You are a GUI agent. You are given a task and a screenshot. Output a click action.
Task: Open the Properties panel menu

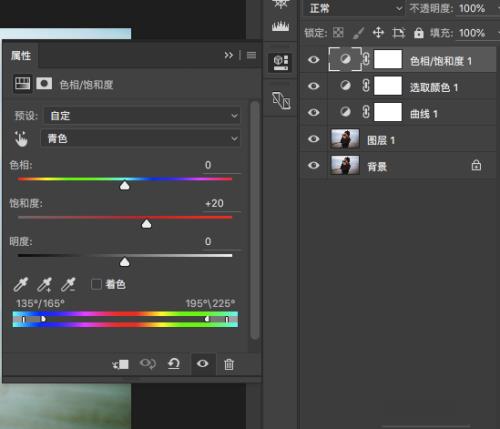click(x=252, y=55)
